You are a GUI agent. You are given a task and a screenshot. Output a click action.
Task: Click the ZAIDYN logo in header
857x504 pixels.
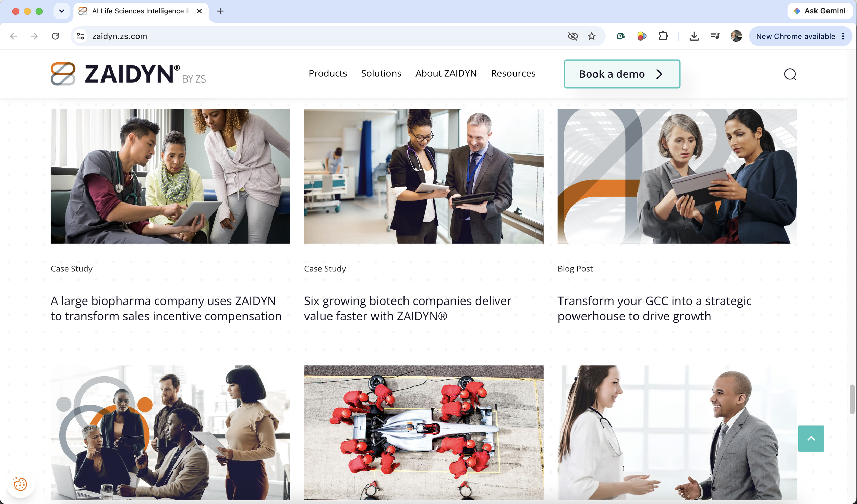point(128,74)
